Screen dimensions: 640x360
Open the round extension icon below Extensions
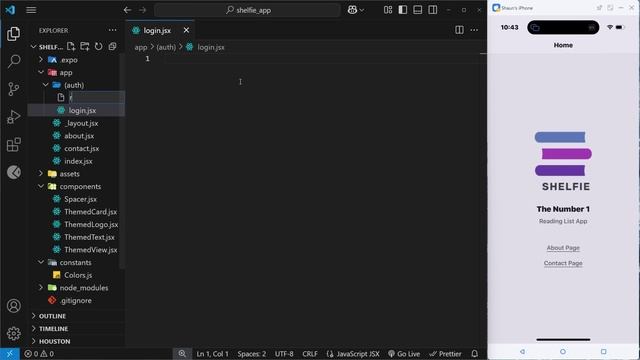tap(13, 172)
